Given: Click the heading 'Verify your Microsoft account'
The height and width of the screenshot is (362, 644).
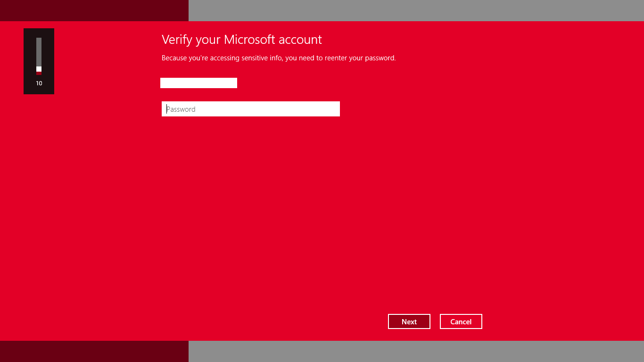Looking at the screenshot, I should [x=242, y=40].
